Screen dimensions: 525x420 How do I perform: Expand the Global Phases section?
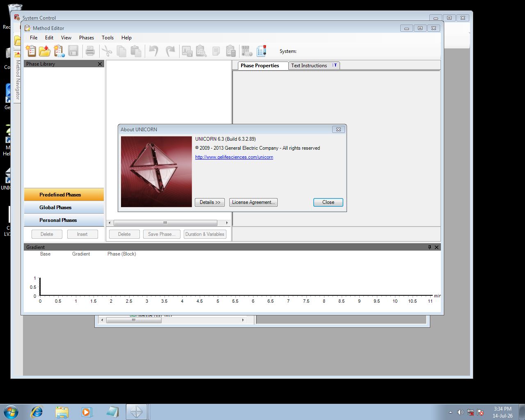coord(64,207)
